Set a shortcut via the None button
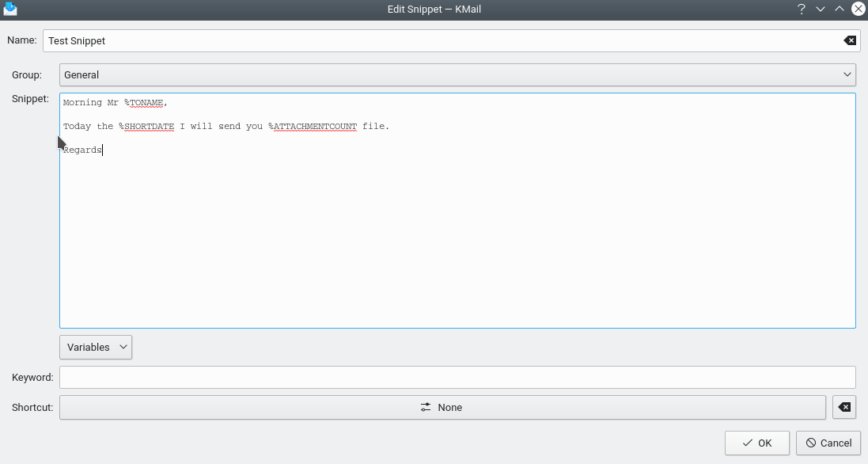The image size is (868, 464). point(442,407)
